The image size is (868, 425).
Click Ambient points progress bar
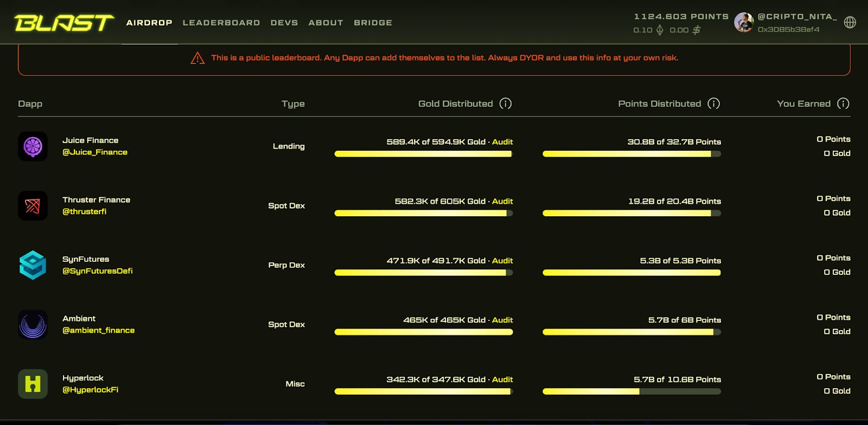click(632, 332)
